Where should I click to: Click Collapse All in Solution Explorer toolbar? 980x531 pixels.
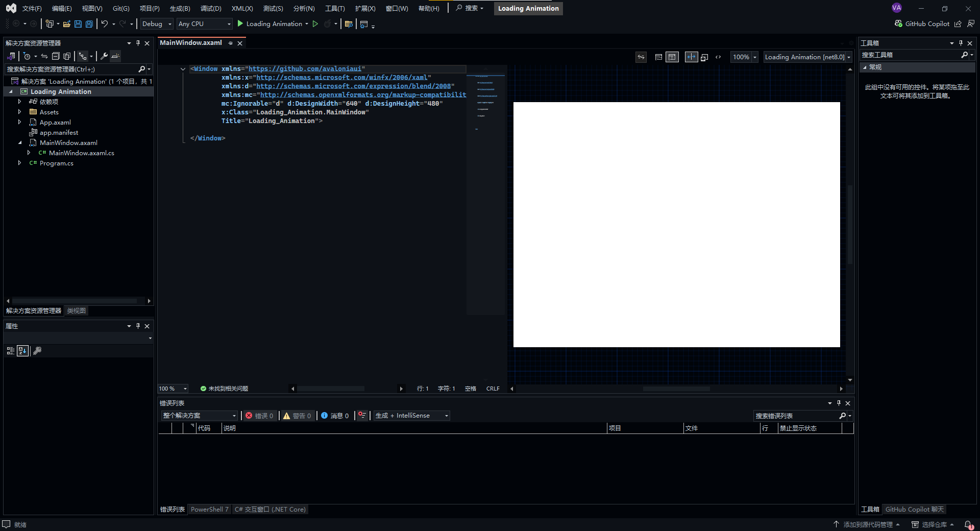56,56
